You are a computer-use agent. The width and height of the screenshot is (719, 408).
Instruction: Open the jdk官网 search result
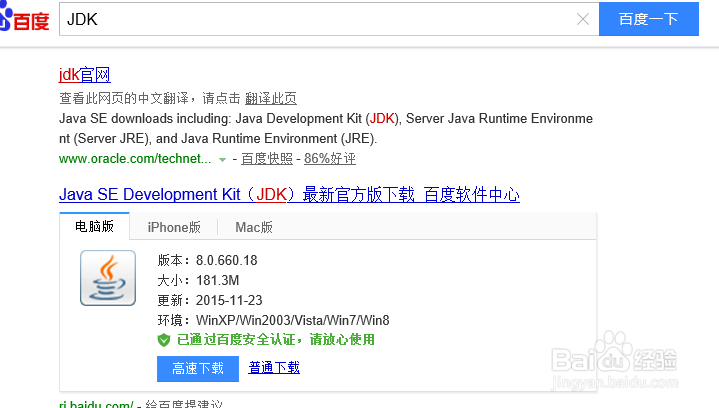[84, 75]
